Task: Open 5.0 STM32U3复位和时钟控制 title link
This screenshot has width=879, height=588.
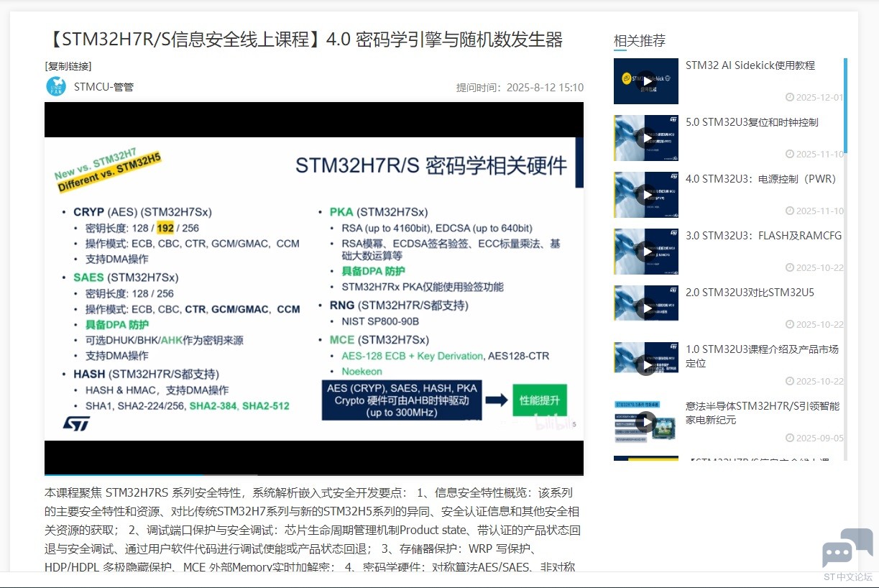Action: pos(752,122)
